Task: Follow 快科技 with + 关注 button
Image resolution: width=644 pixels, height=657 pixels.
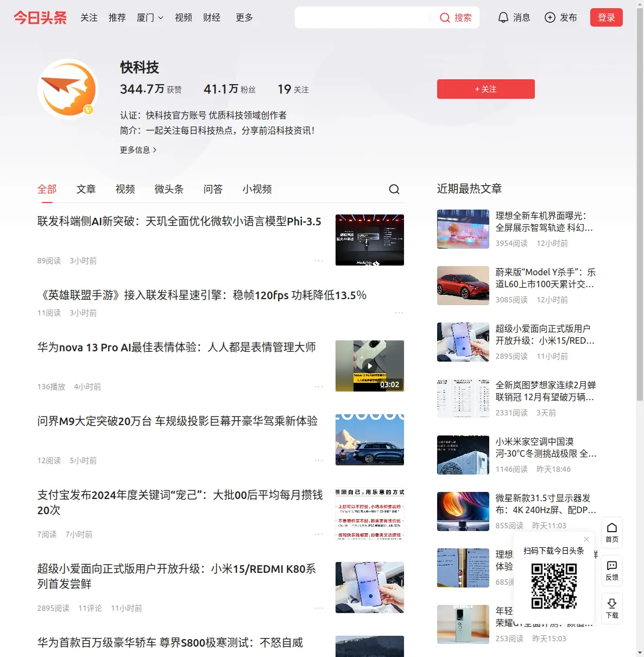Action: click(486, 89)
